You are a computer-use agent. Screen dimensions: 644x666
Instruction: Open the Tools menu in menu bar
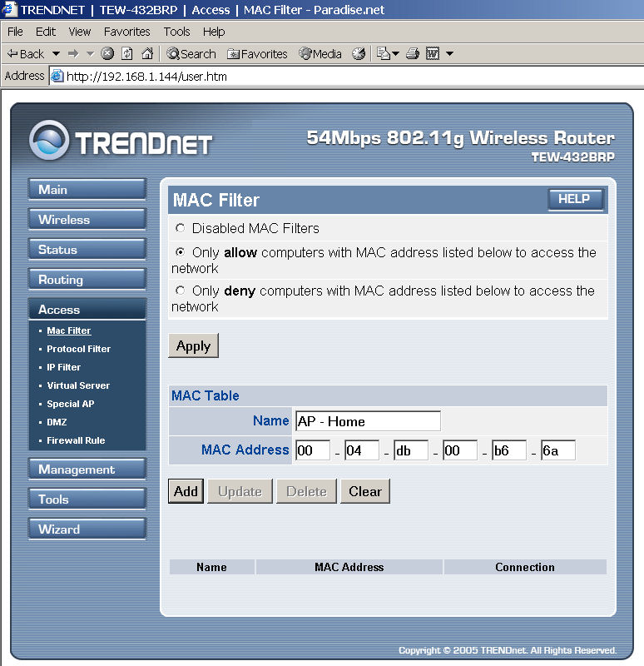176,32
